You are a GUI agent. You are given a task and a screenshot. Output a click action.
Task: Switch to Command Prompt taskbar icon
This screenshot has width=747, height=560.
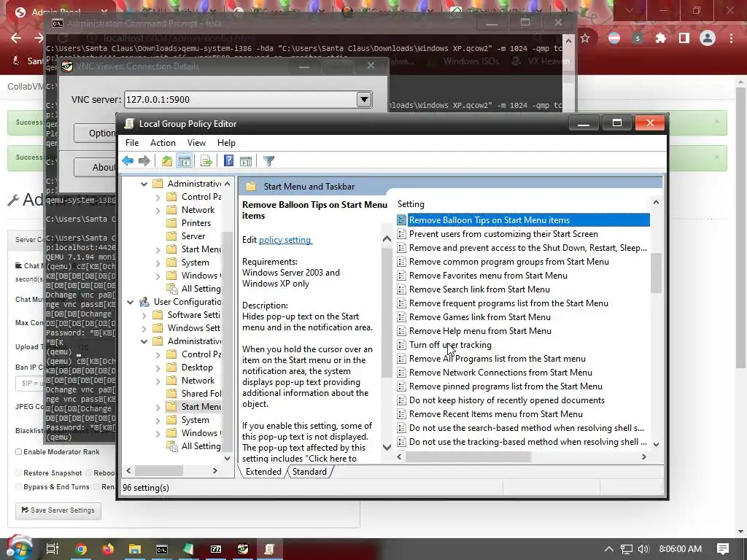click(x=162, y=549)
